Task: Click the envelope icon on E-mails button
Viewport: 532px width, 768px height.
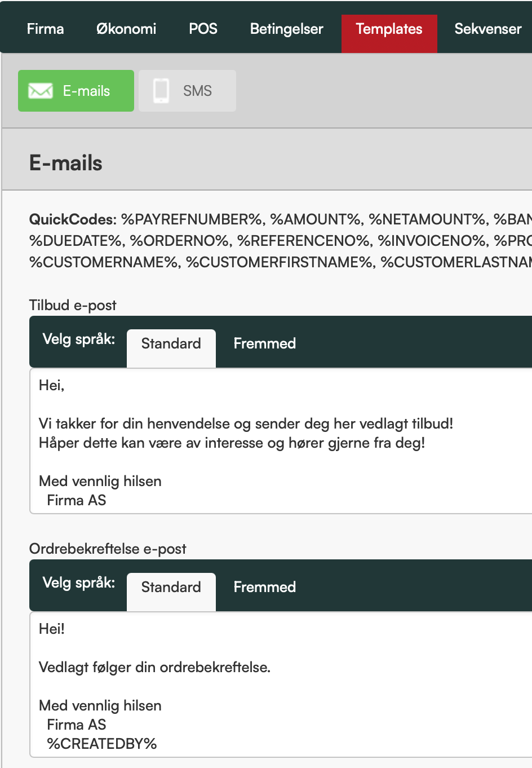Action: pos(41,91)
